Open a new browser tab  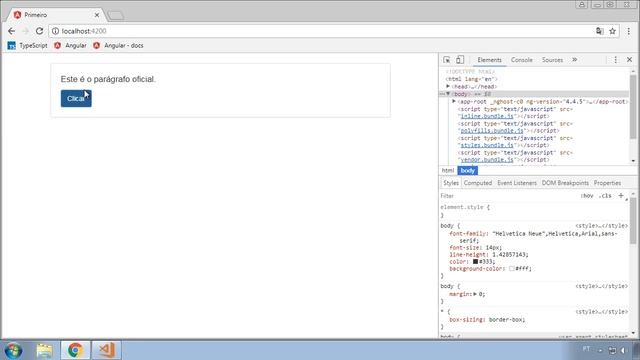pos(116,16)
